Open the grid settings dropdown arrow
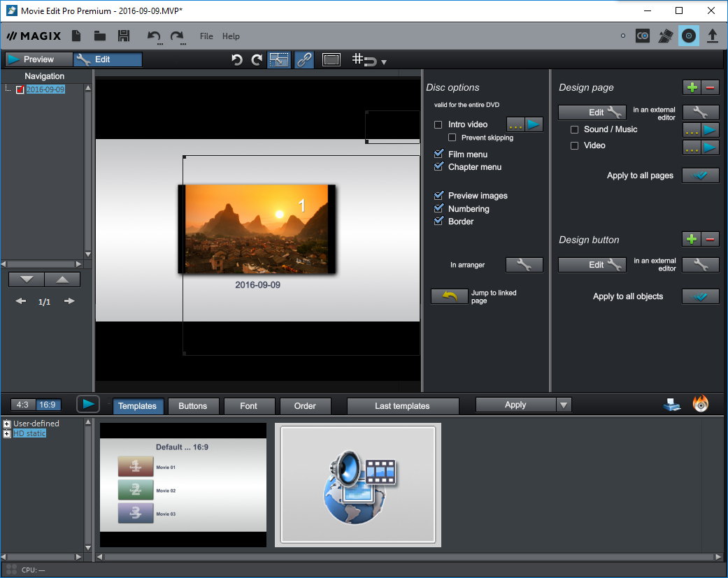This screenshot has width=728, height=578. (384, 62)
